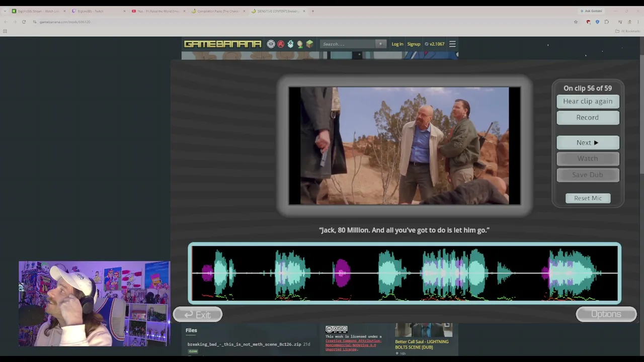Open the hamburger menu in GameBanana header
Image resolution: width=644 pixels, height=362 pixels.
point(452,44)
